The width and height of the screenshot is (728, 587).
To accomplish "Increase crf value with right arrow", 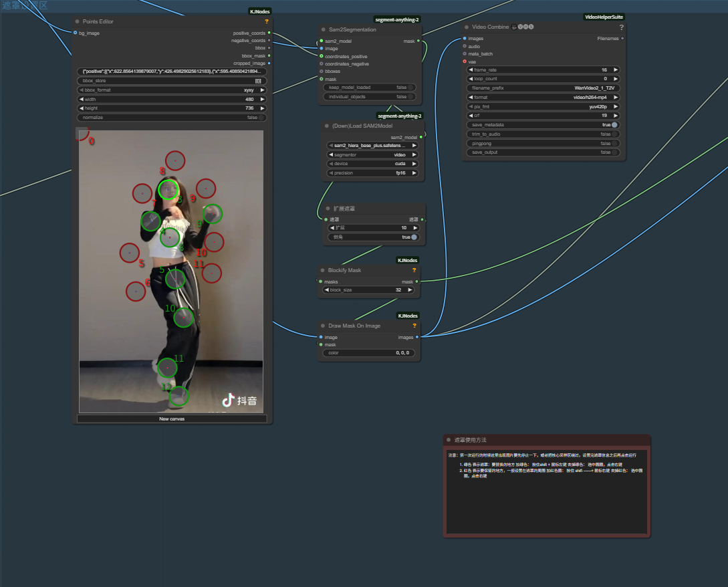I will click(x=616, y=116).
